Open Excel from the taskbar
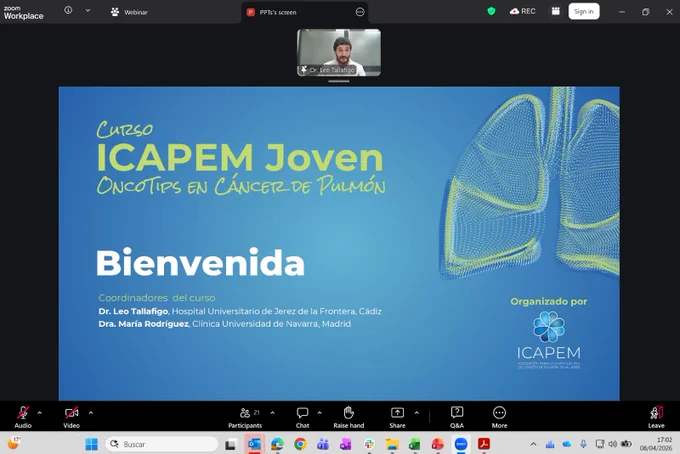This screenshot has width=680, height=454. 415,444
